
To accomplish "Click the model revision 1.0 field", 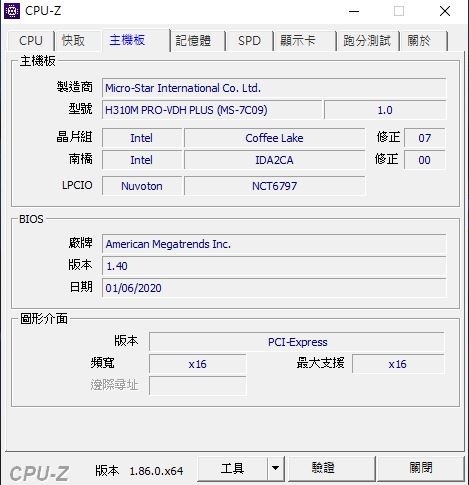I will (385, 110).
